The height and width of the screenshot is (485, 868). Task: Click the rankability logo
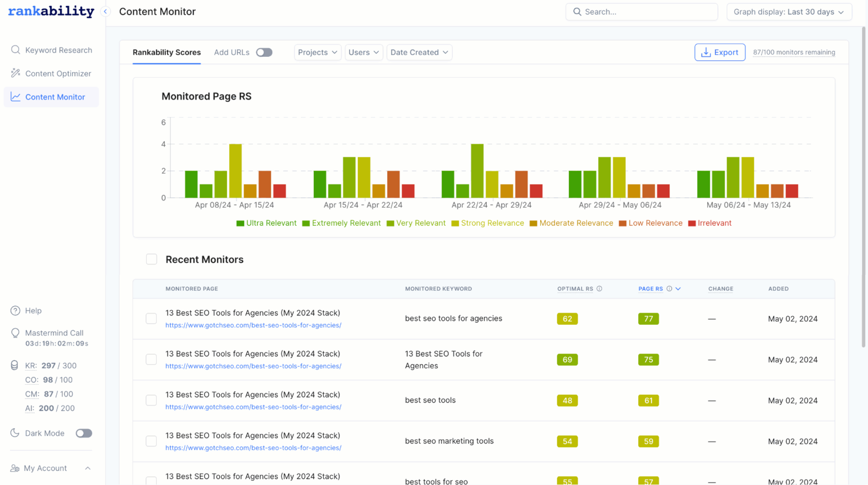51,12
